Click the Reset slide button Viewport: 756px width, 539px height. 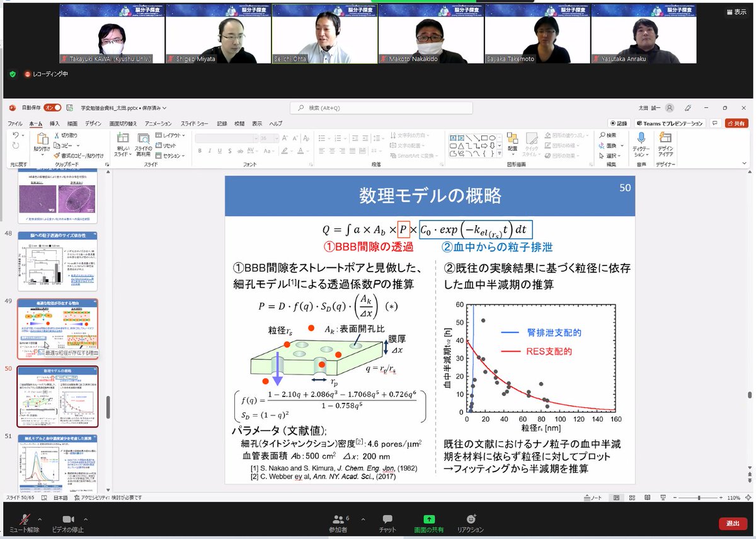click(x=167, y=145)
